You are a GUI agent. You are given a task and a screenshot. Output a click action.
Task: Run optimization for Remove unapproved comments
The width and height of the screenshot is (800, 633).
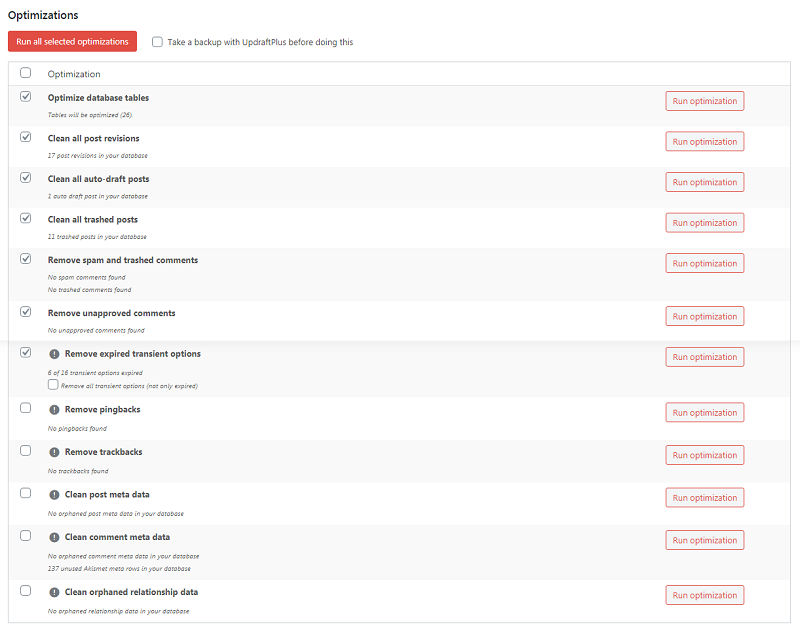pos(705,316)
